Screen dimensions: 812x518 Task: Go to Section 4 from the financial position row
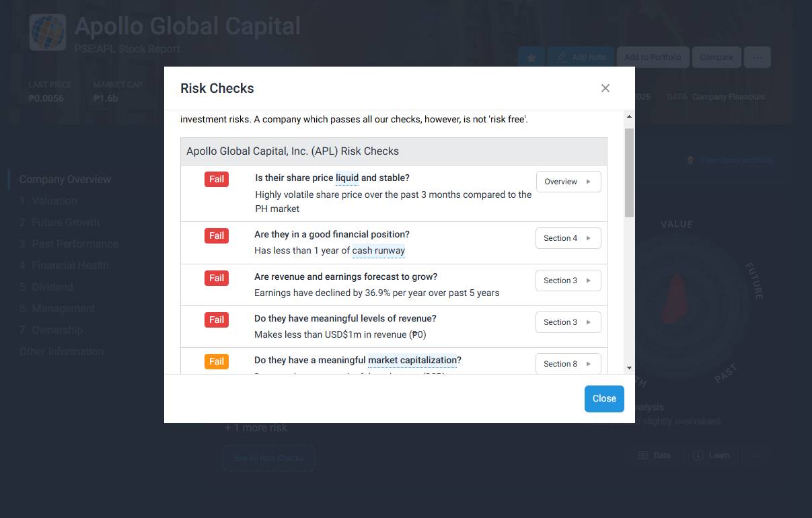568,238
